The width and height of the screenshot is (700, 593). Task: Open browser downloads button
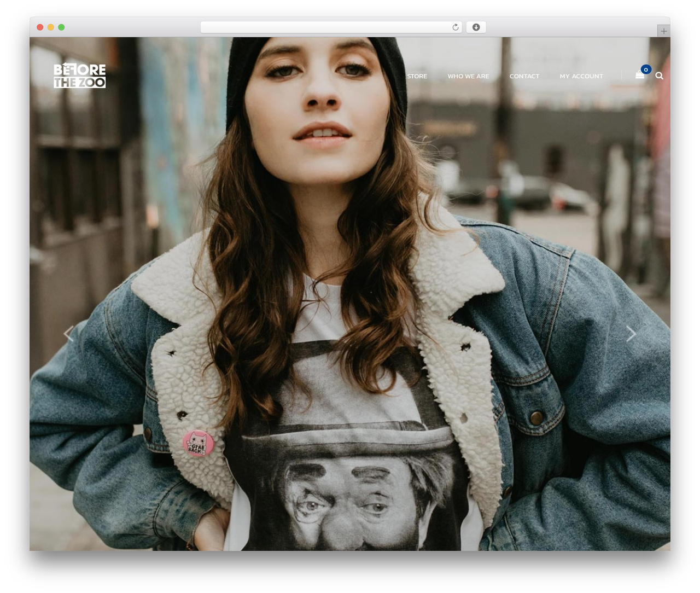(476, 27)
